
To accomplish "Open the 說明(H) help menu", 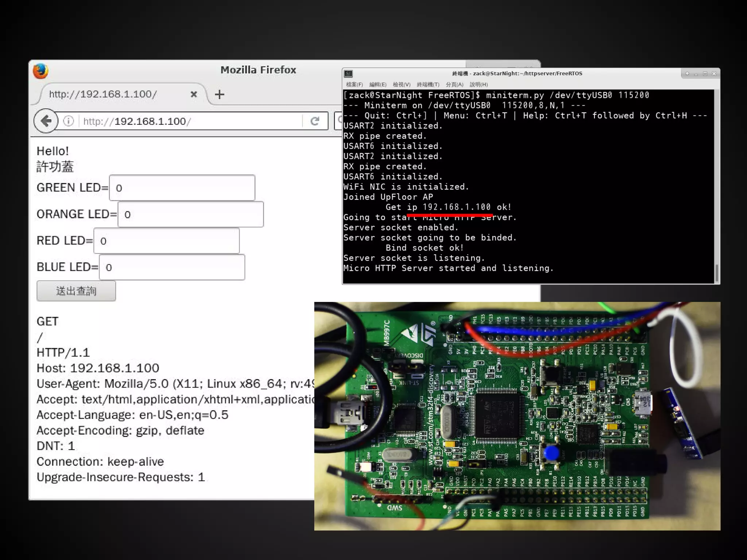I will 479,85.
